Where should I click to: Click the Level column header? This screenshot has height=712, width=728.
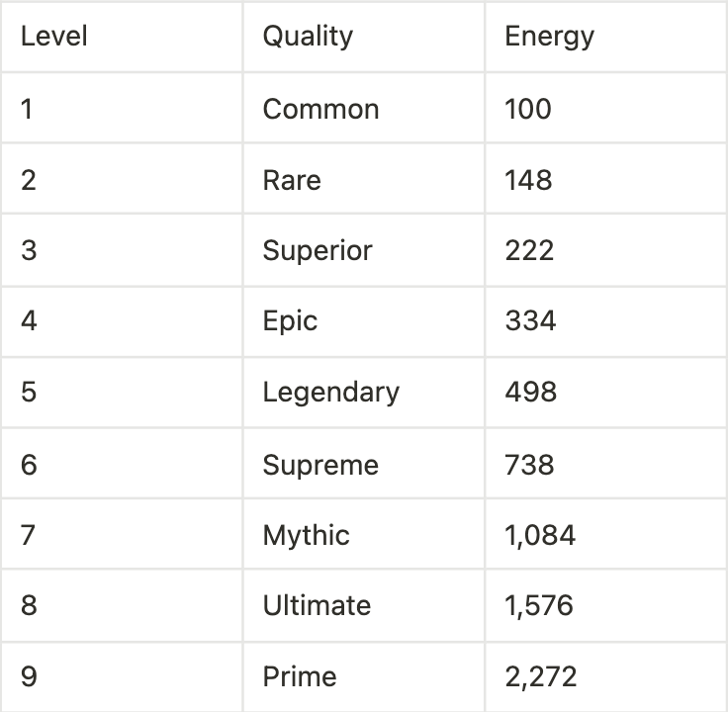pos(54,37)
